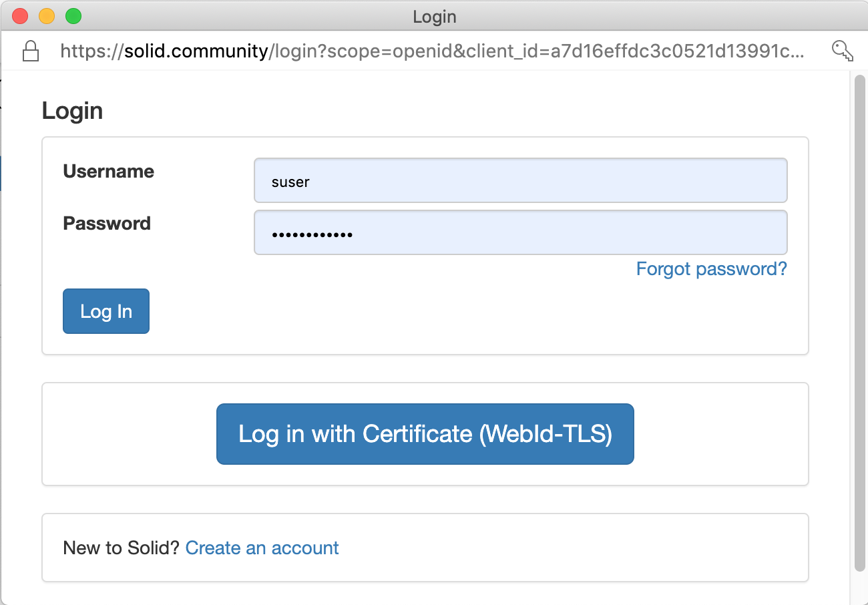Click the 'New to Solid?' text
The height and width of the screenshot is (605, 868).
click(x=119, y=548)
